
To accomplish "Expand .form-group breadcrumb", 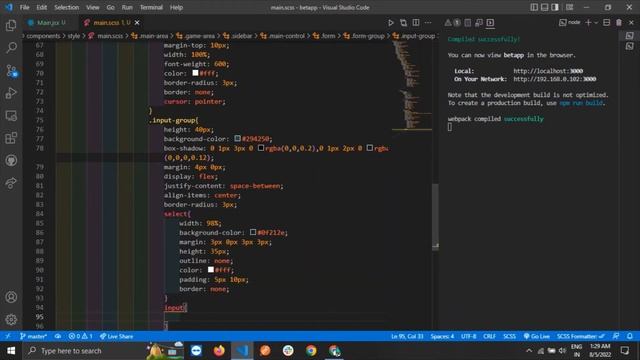I will [x=364, y=36].
